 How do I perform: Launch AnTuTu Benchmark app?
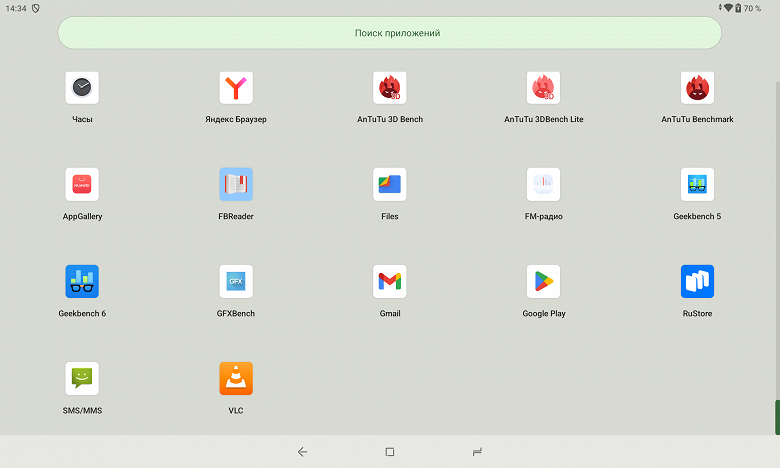click(x=697, y=88)
